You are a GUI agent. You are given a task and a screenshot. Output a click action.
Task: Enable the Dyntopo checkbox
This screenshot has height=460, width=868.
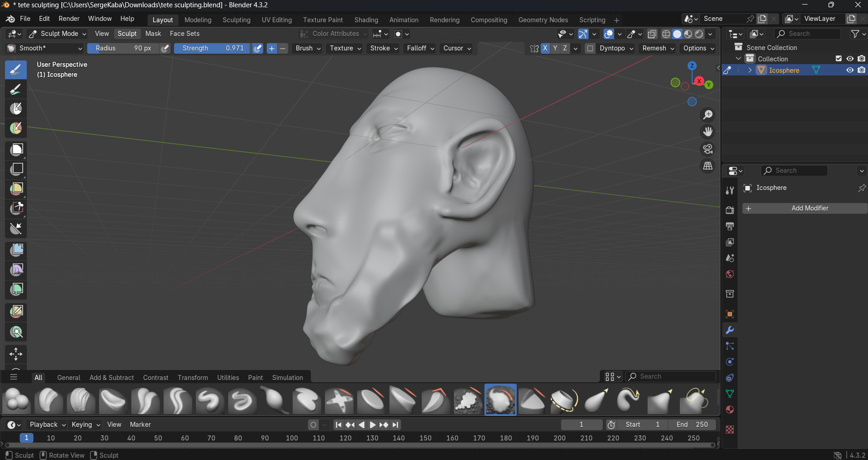tap(590, 48)
